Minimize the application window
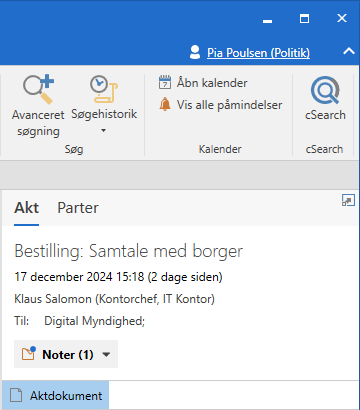 coord(267,21)
